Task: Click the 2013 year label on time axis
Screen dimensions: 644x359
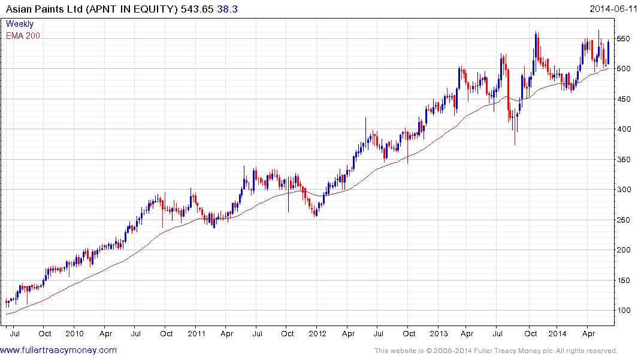Action: [x=439, y=333]
